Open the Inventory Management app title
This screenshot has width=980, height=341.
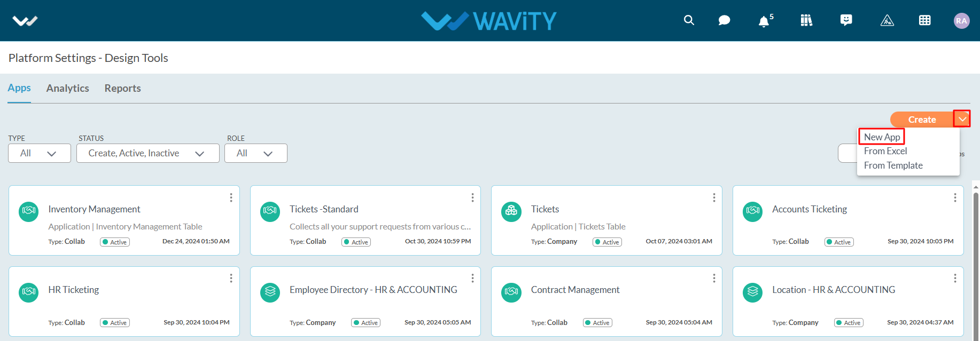click(x=94, y=209)
